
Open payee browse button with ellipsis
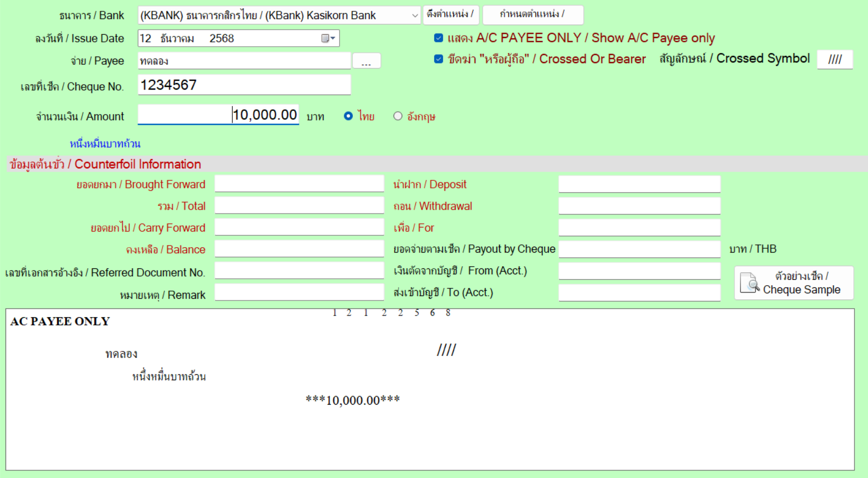pos(366,61)
